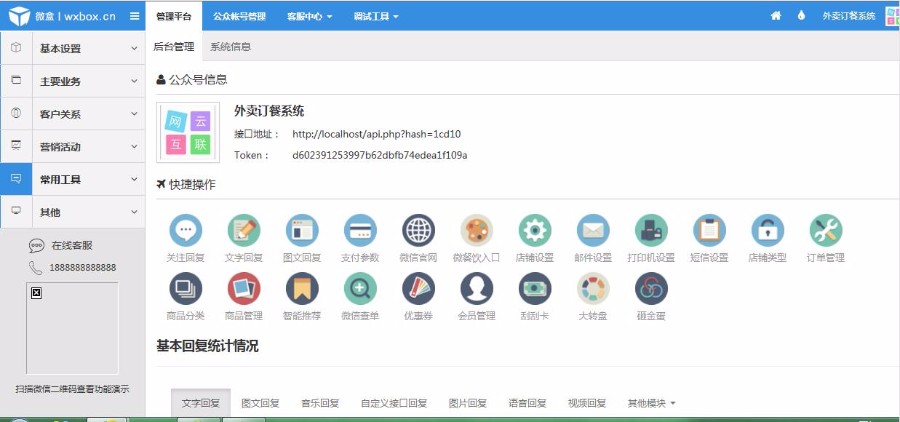Expand the 主要业务 sidebar section

click(73, 81)
